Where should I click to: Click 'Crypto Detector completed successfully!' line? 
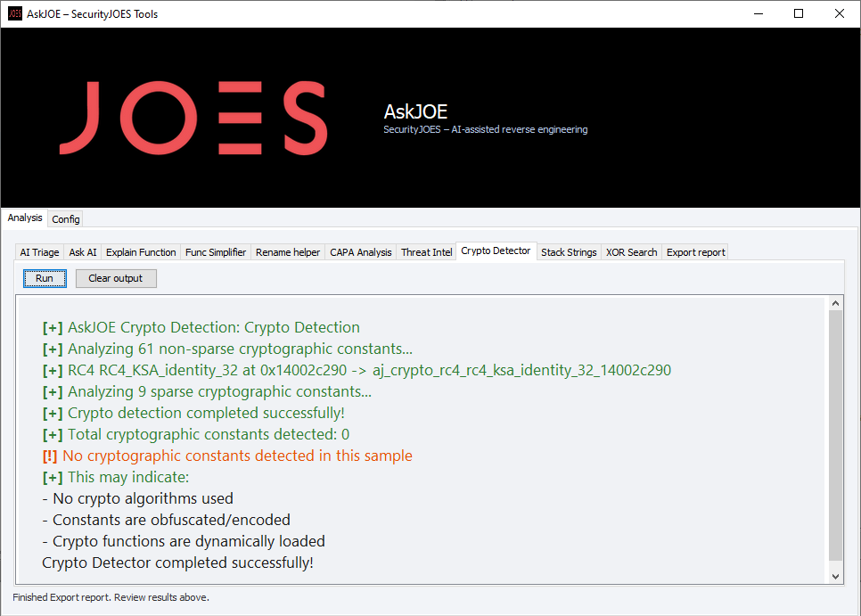pyautogui.click(x=178, y=563)
